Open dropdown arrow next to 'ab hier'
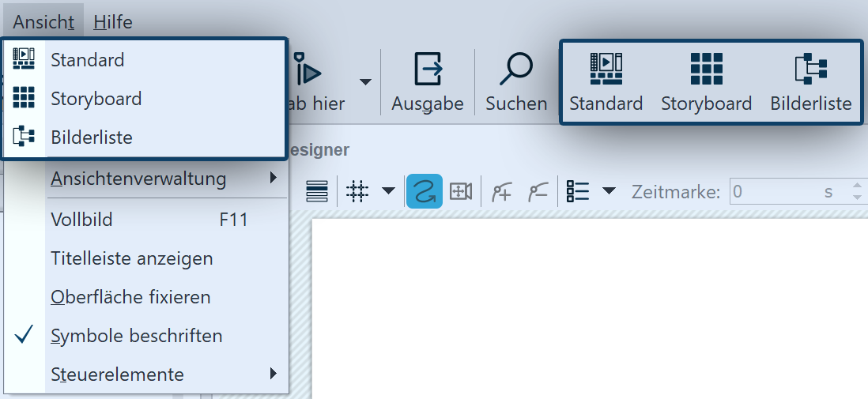This screenshot has height=399, width=868. (x=364, y=82)
